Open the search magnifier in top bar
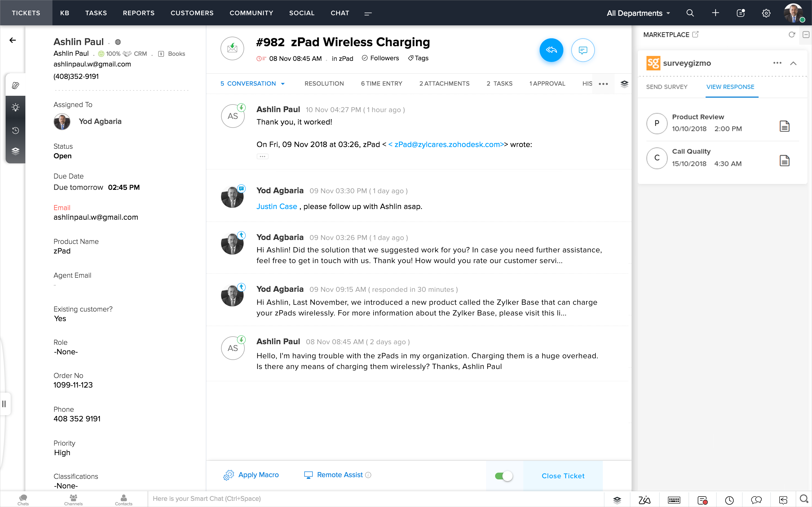This screenshot has height=507, width=812. pyautogui.click(x=690, y=13)
